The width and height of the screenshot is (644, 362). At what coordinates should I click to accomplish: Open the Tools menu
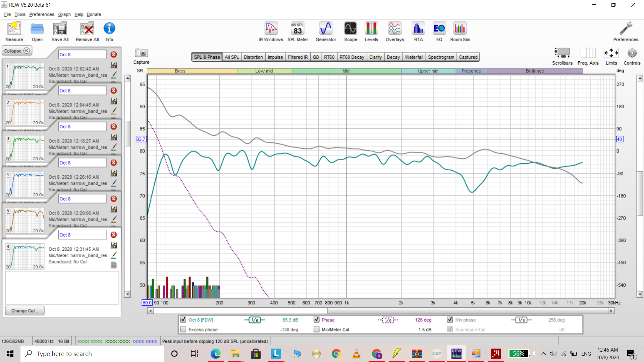pyautogui.click(x=20, y=14)
